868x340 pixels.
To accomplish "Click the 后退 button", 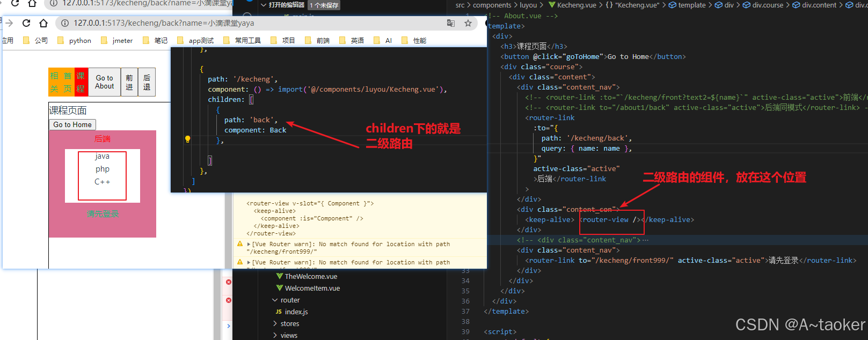I will click(147, 82).
